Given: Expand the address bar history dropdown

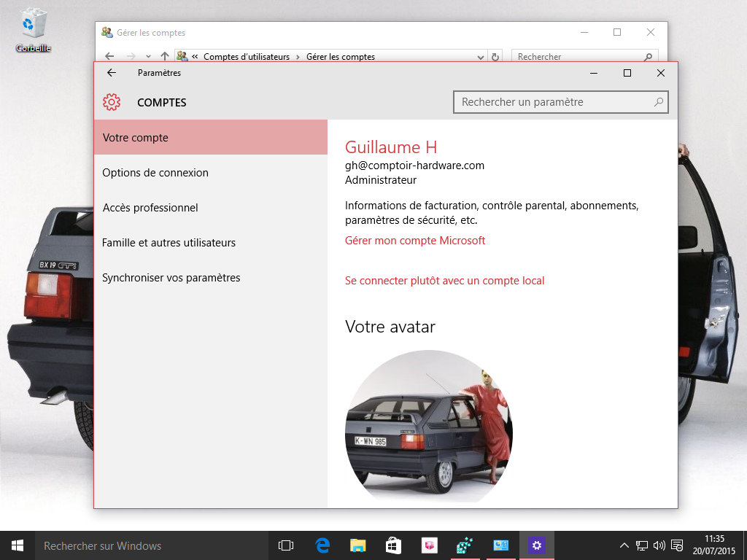Looking at the screenshot, I should pyautogui.click(x=480, y=57).
